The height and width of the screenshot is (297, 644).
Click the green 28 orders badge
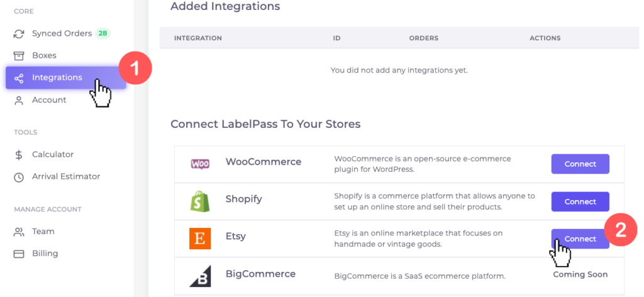[x=103, y=34]
